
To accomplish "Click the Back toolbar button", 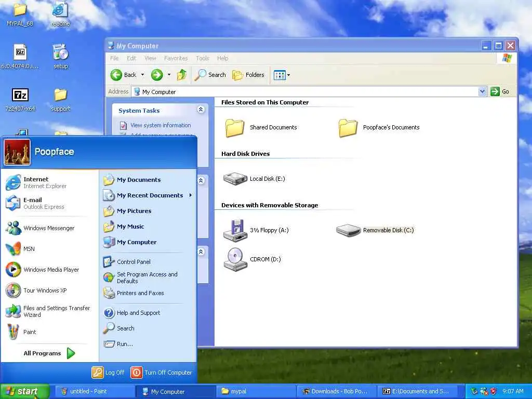I will [x=124, y=75].
